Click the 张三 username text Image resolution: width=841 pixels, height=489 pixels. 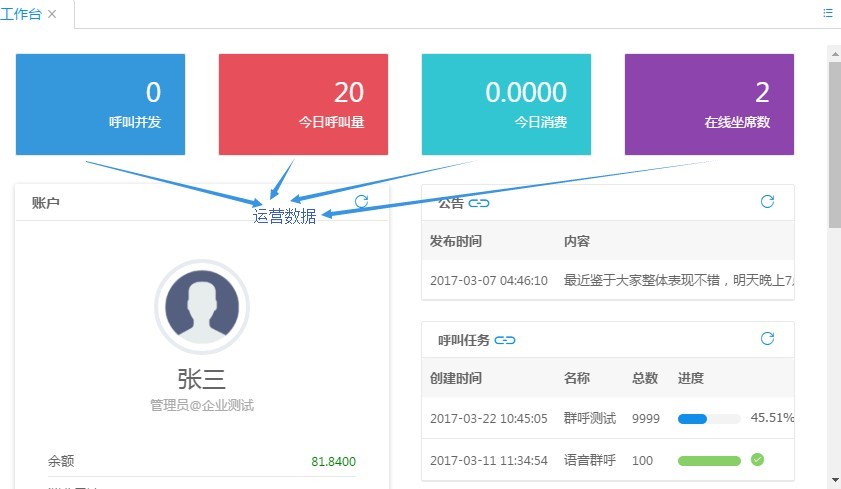201,379
